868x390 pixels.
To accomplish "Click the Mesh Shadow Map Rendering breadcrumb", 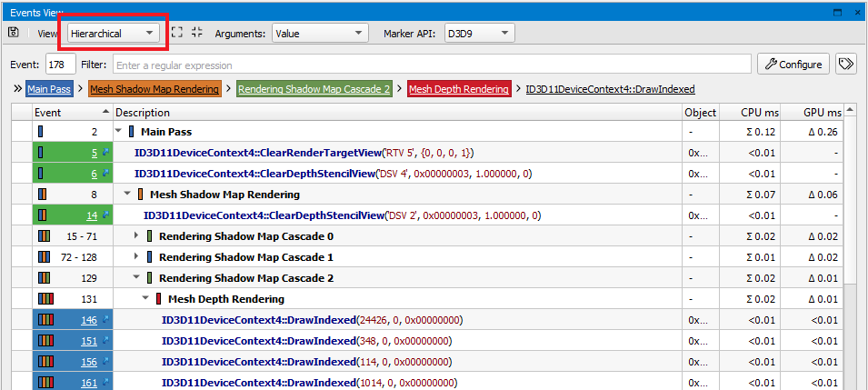I will (x=155, y=89).
